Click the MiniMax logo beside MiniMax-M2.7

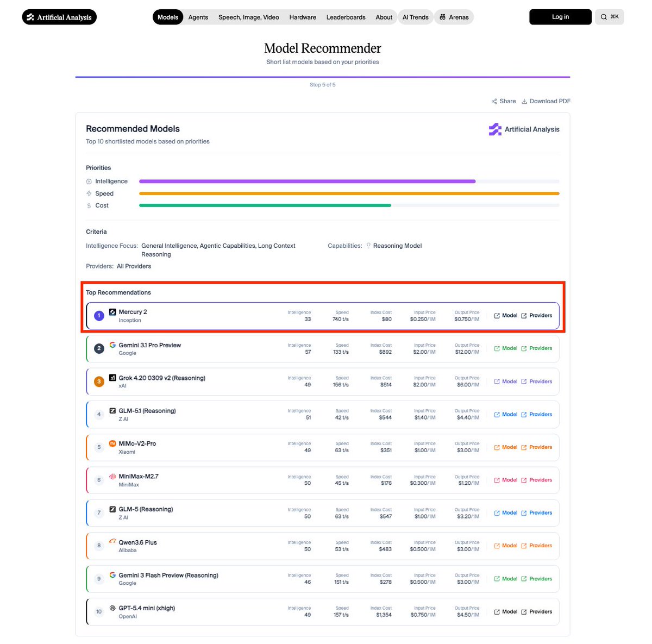(x=112, y=477)
